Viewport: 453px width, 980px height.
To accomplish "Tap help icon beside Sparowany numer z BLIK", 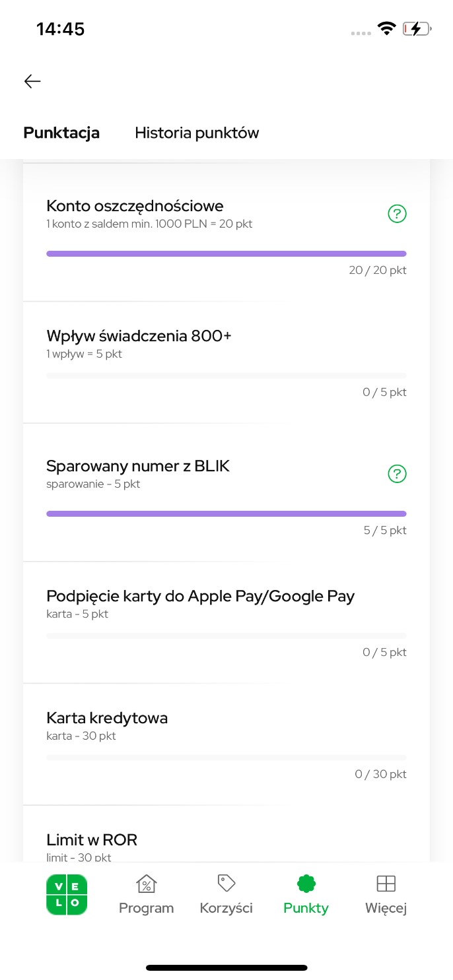I will [396, 474].
